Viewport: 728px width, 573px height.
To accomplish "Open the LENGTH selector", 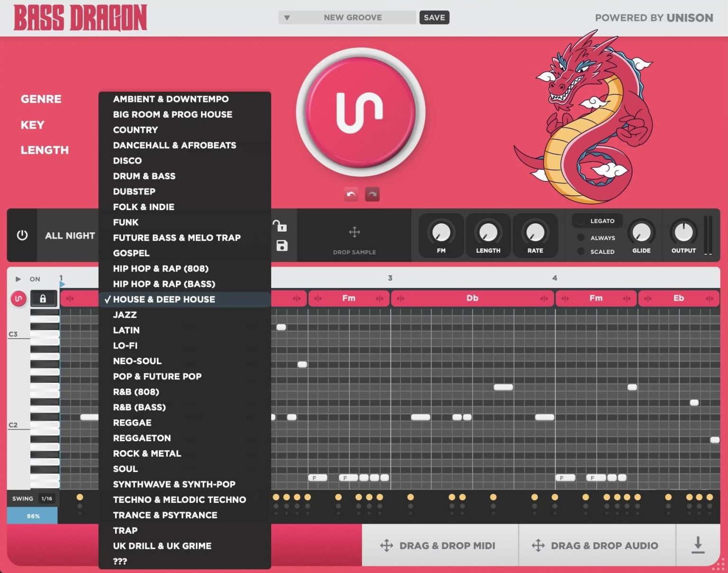I will (x=45, y=150).
